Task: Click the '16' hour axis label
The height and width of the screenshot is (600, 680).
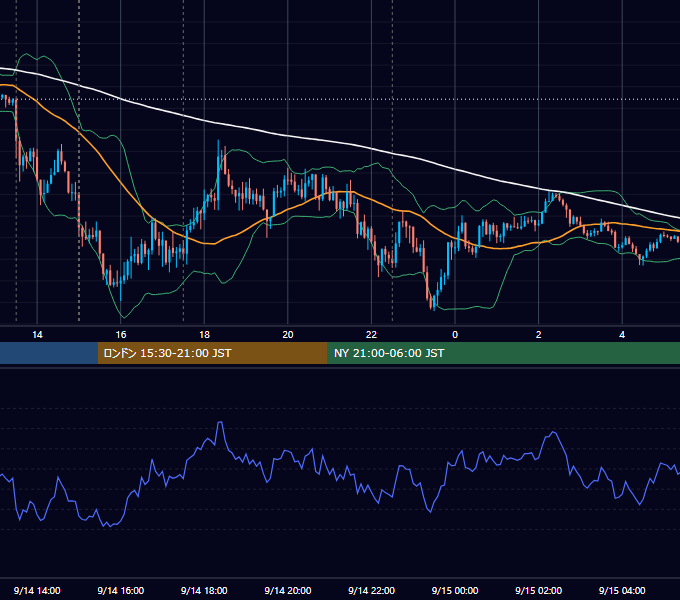Action: (x=121, y=335)
